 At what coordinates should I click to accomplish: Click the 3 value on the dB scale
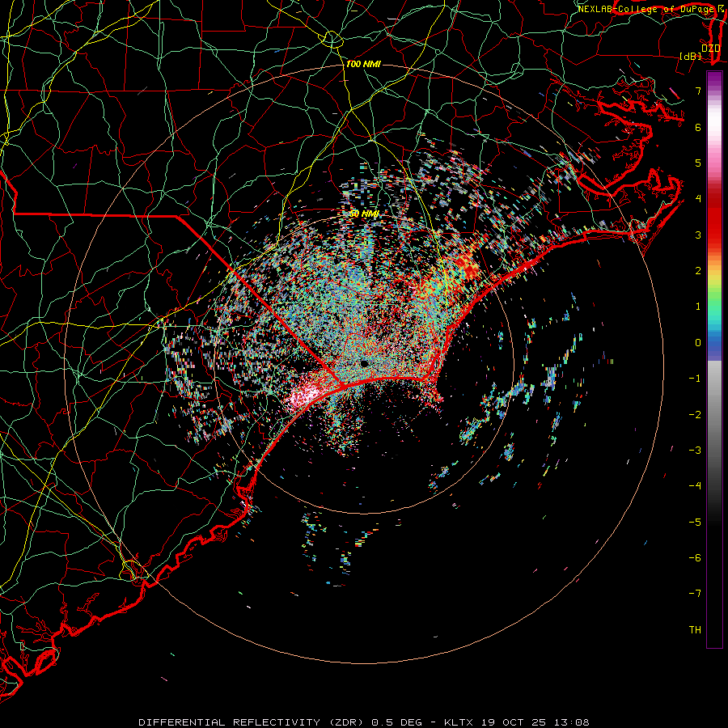point(698,235)
